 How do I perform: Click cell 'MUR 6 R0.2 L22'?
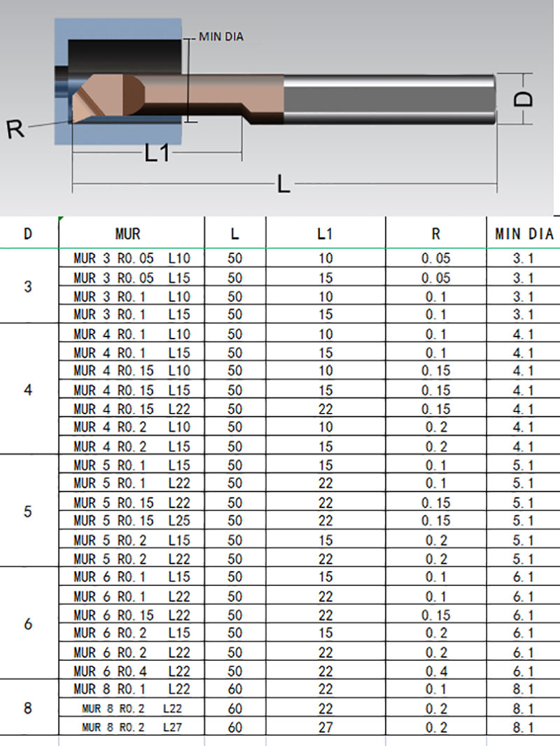pos(132,652)
